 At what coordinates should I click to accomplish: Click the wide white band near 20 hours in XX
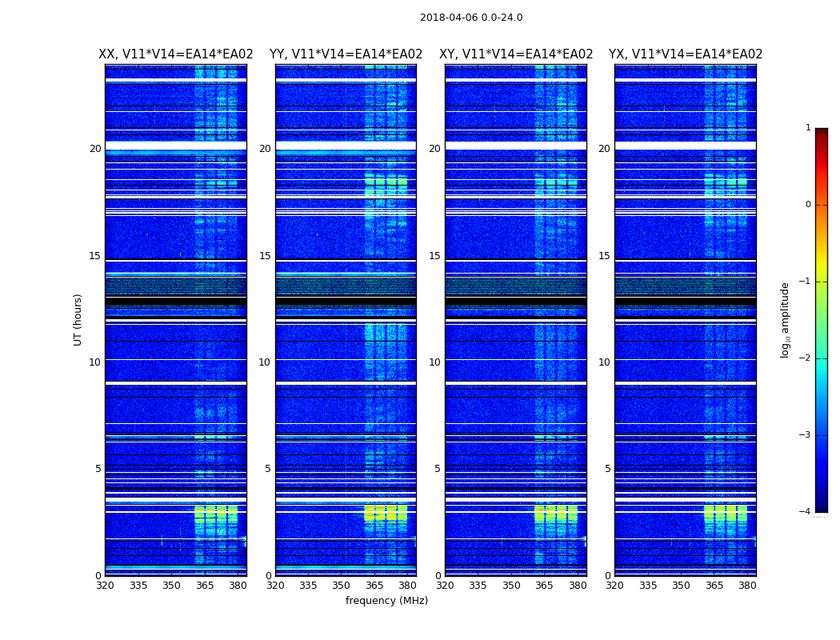click(x=176, y=146)
